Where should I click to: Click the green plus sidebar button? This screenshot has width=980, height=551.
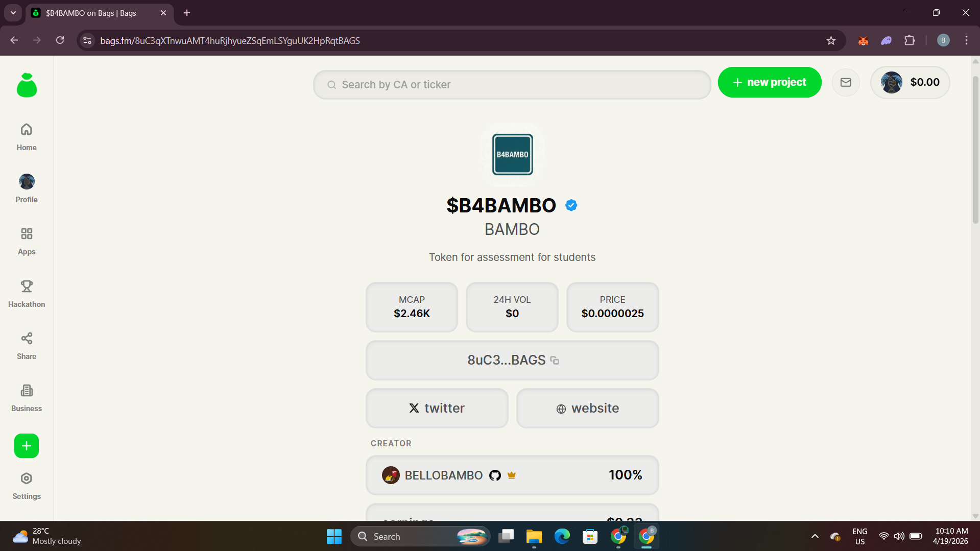(27, 446)
